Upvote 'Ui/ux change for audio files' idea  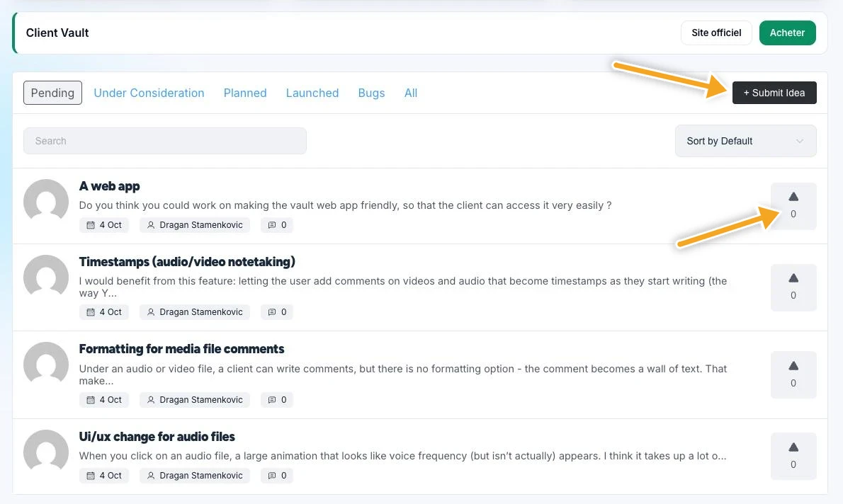pos(793,456)
